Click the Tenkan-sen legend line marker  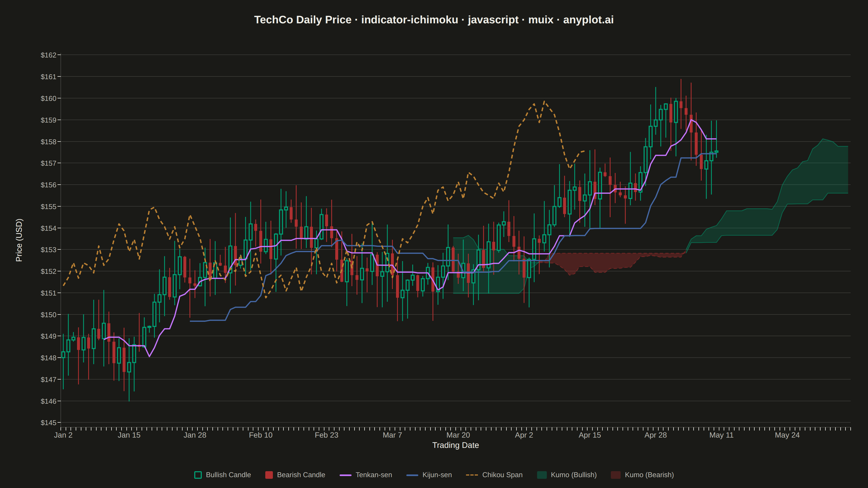[345, 475]
